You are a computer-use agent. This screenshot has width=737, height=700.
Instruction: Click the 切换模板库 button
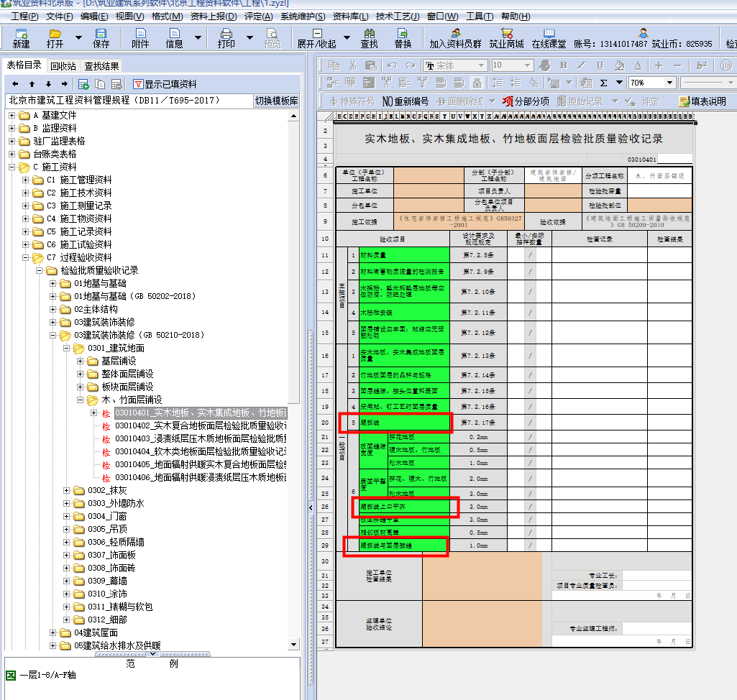tap(276, 101)
